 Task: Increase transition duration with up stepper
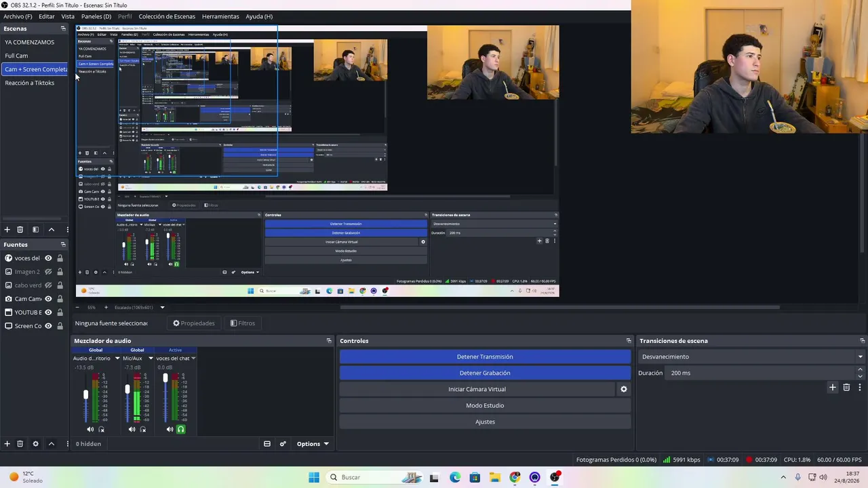[x=860, y=369]
